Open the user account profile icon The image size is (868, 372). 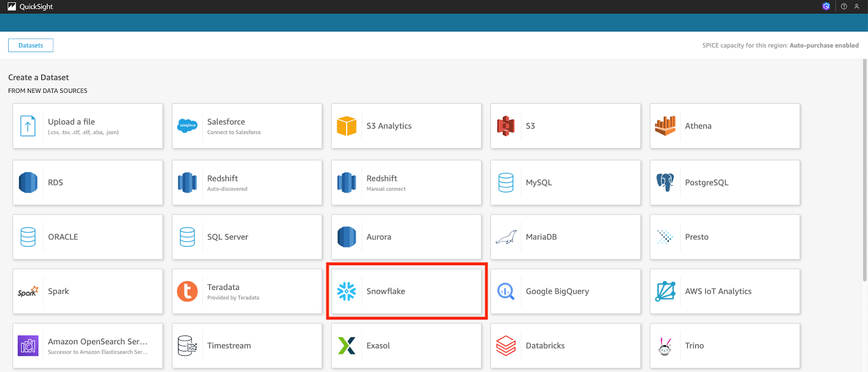[x=857, y=7]
